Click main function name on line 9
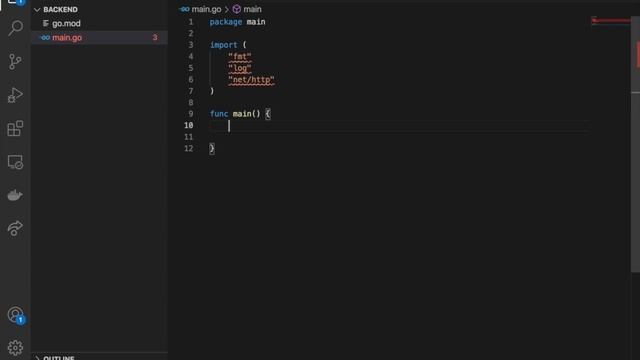This screenshot has height=360, width=640. pos(242,114)
